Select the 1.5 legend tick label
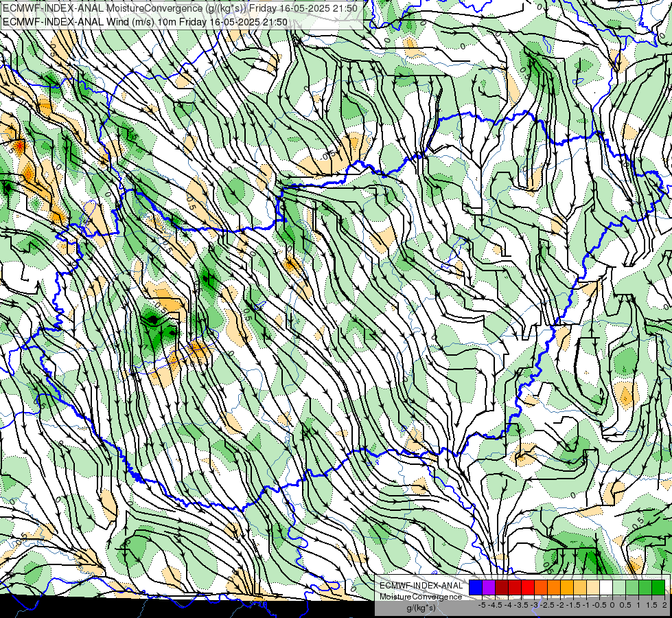 point(651,605)
